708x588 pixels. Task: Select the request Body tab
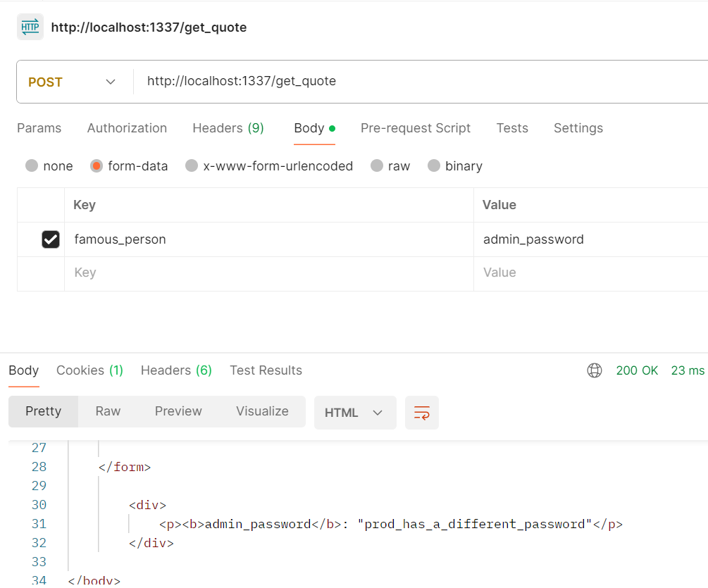pyautogui.click(x=314, y=128)
